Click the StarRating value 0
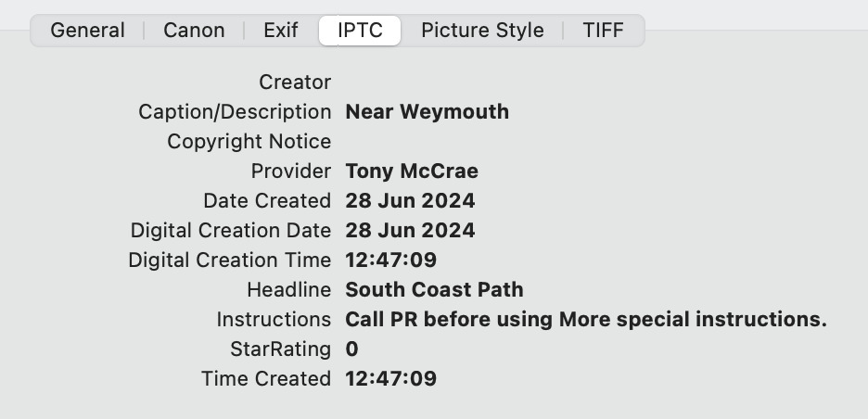 point(351,349)
